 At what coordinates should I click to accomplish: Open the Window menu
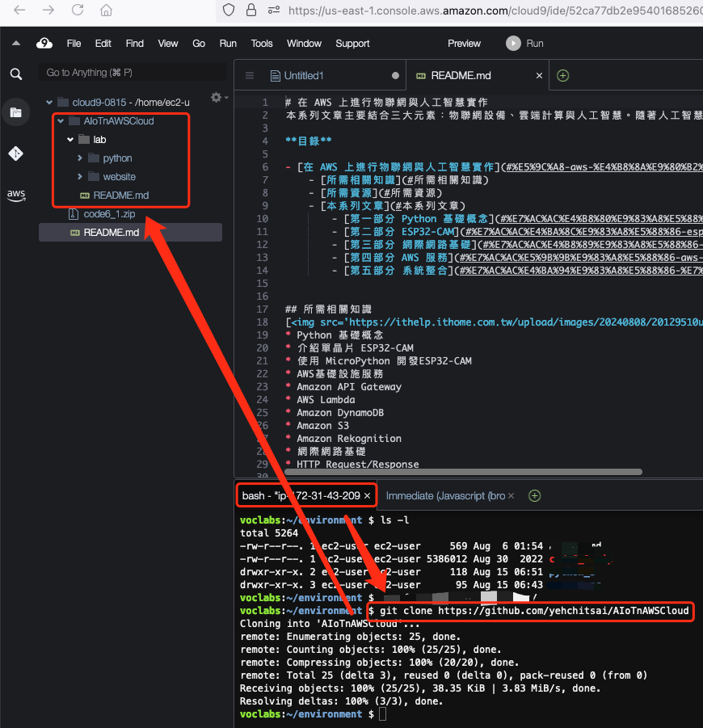304,43
